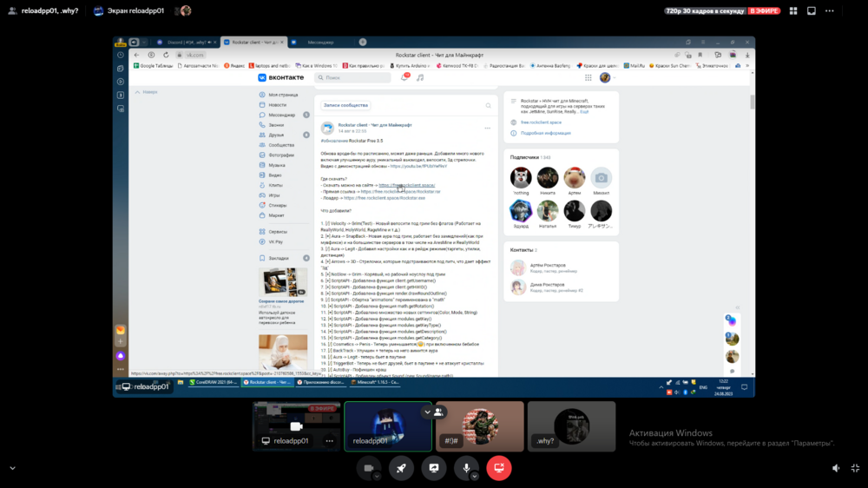Exit fullscreen via bottom-right icon
868x488 pixels.
coord(855,468)
